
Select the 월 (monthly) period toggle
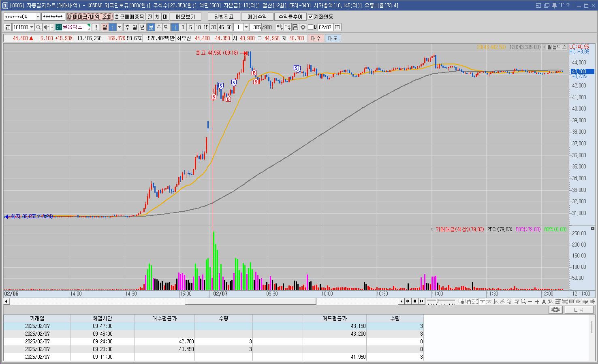(x=135, y=27)
